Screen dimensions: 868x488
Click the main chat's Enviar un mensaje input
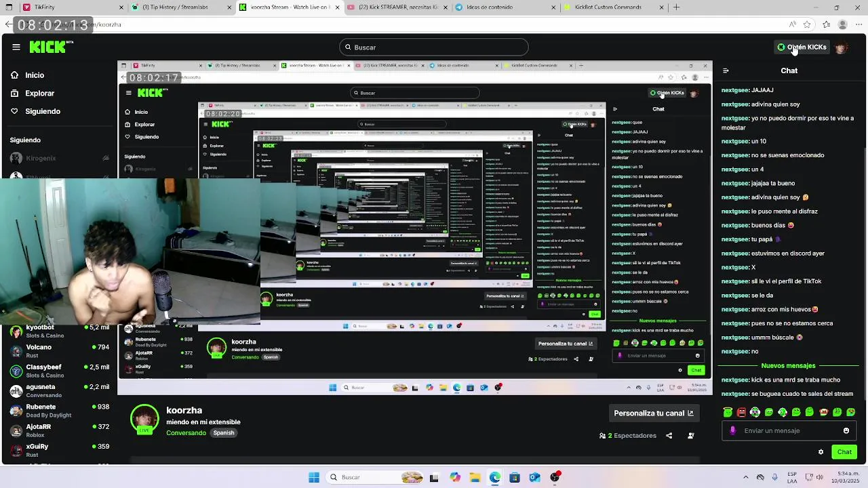790,430
